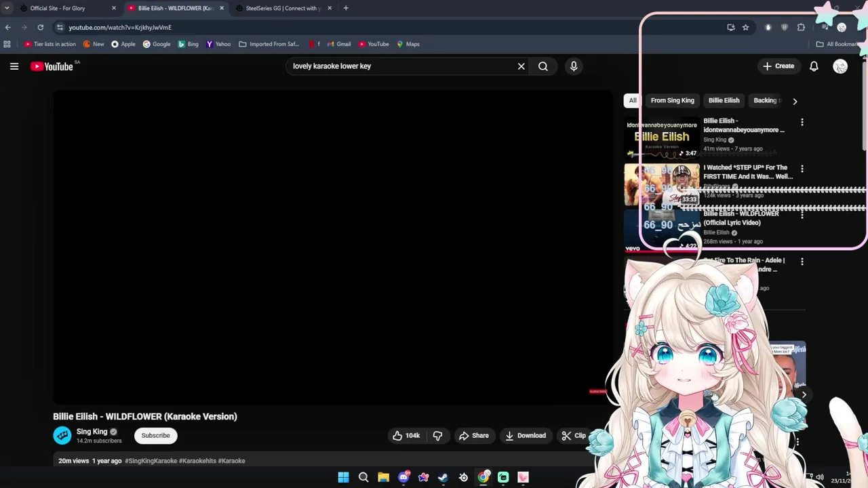868x488 pixels.
Task: Open YouTube notifications bell
Action: (x=814, y=66)
